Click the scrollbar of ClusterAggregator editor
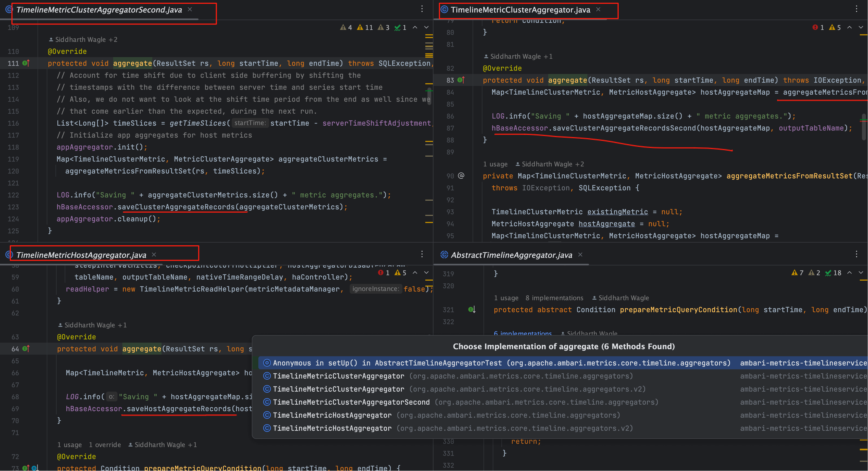868x471 pixels. click(x=864, y=127)
